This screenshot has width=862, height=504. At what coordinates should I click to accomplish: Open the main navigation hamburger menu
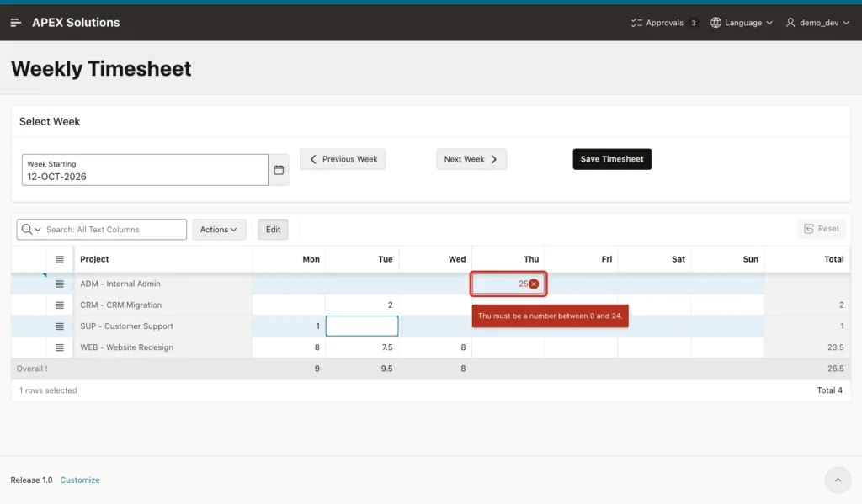click(x=15, y=23)
